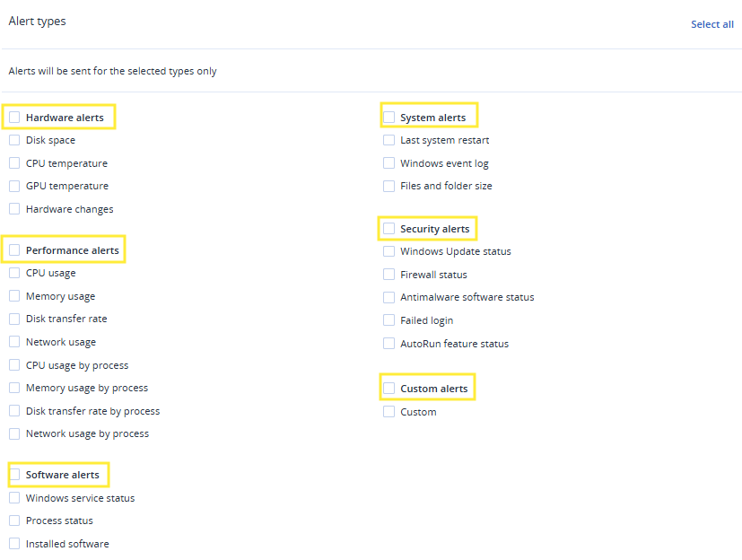Image resolution: width=742 pixels, height=560 pixels.
Task: Tick Files and folder size checkbox
Action: 389,186
